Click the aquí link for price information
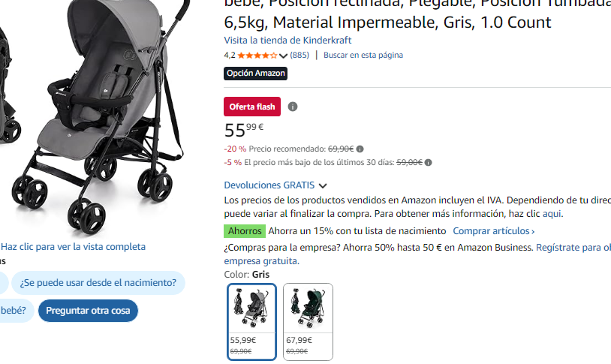611x364 pixels. pos(552,214)
